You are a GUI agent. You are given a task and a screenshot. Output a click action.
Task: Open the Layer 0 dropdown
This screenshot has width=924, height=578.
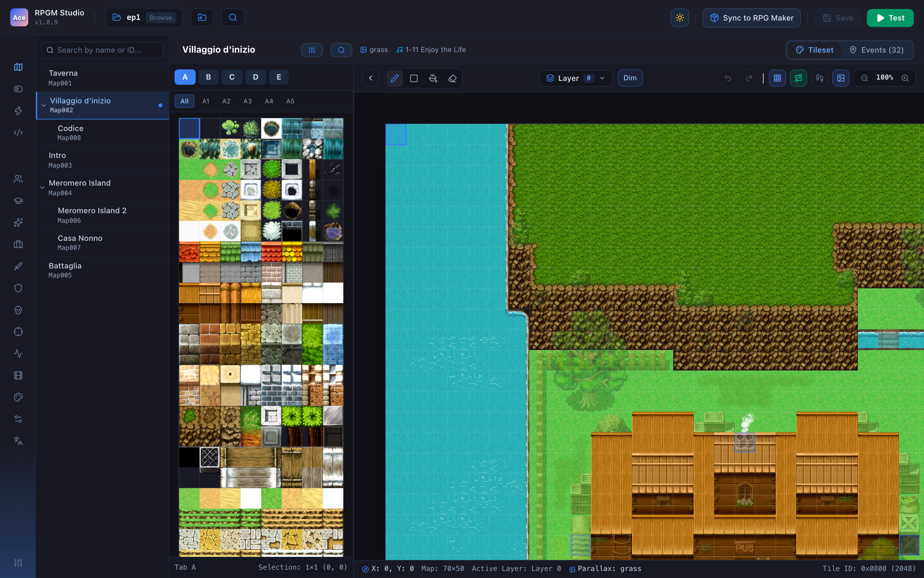[x=575, y=78]
